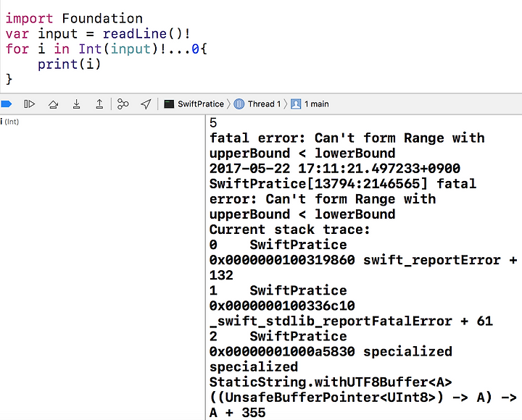Screen dimensions: 522x420
Task: Click 'readLine()!' in the editor
Action: click(x=146, y=33)
